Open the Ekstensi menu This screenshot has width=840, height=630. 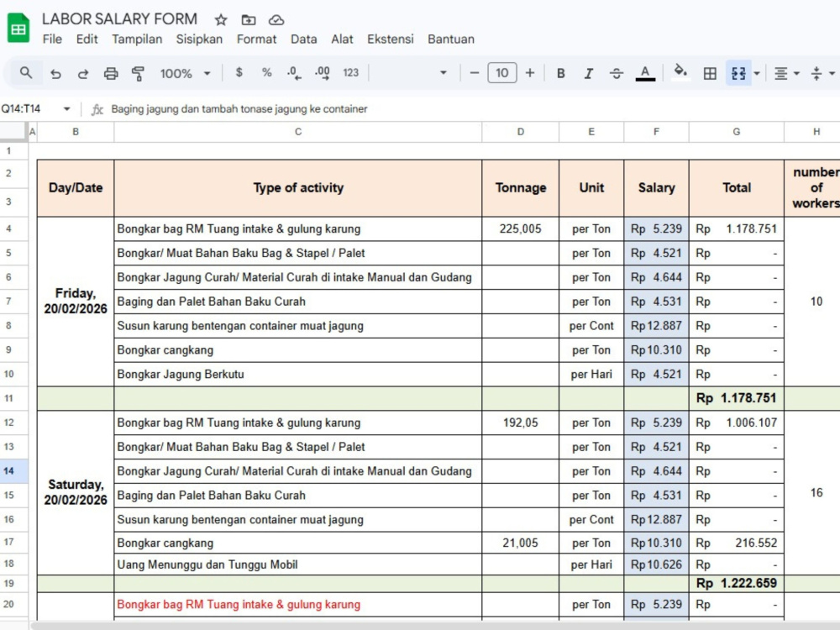391,39
